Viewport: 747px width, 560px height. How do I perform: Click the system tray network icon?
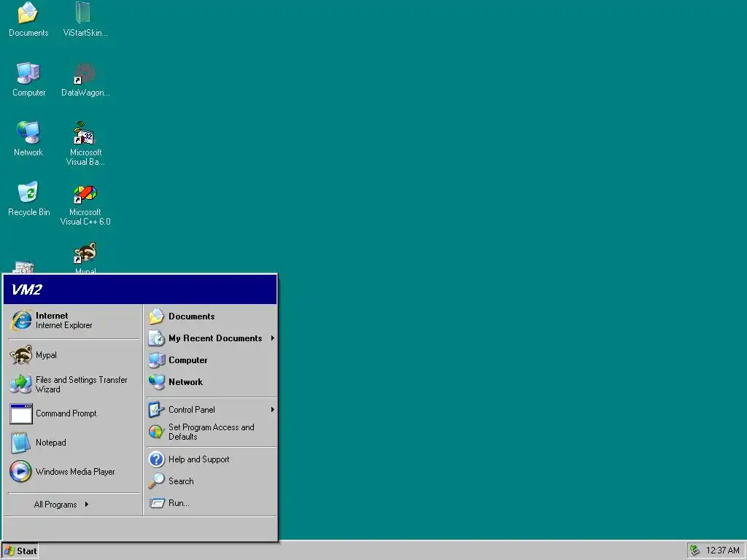point(694,551)
